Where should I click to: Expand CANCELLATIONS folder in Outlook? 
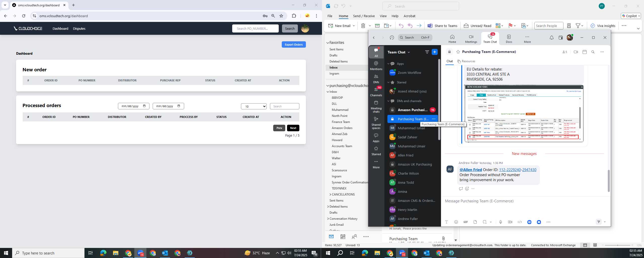(x=330, y=195)
